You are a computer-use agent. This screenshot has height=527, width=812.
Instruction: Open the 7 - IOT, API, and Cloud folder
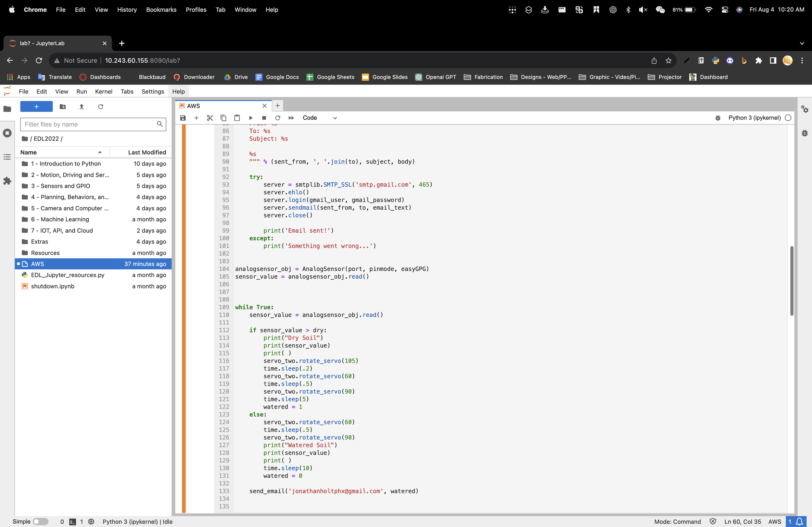coord(62,230)
